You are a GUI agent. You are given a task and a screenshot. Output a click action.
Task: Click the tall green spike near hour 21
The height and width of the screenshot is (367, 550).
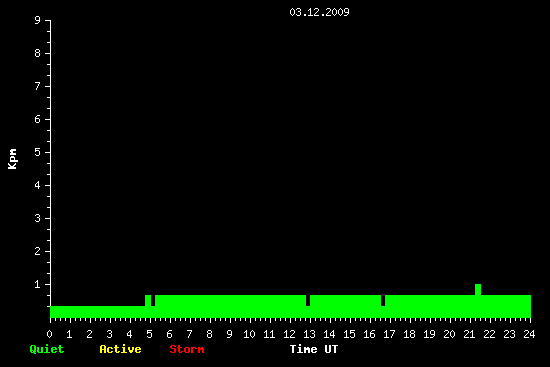[x=478, y=289]
